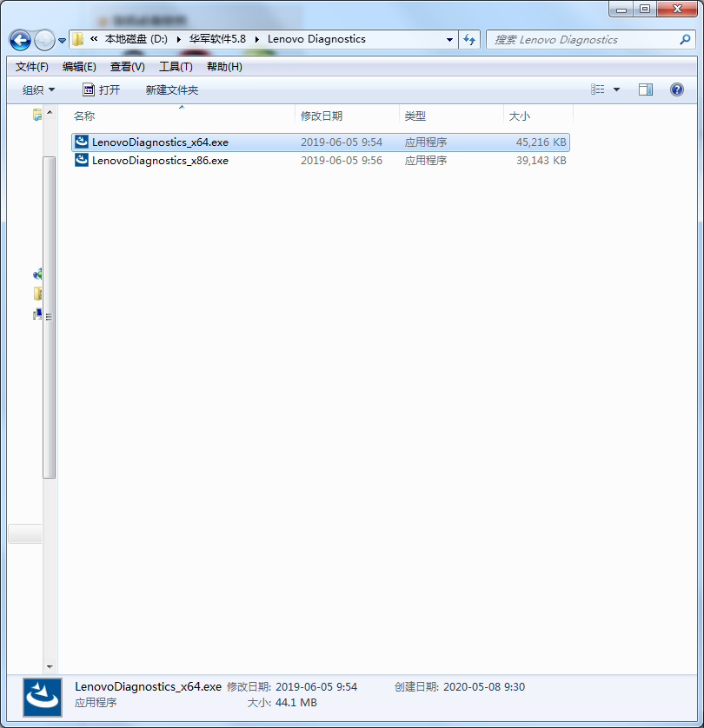Click the folder icon in the address bar
The image size is (704, 728).
coord(77,39)
